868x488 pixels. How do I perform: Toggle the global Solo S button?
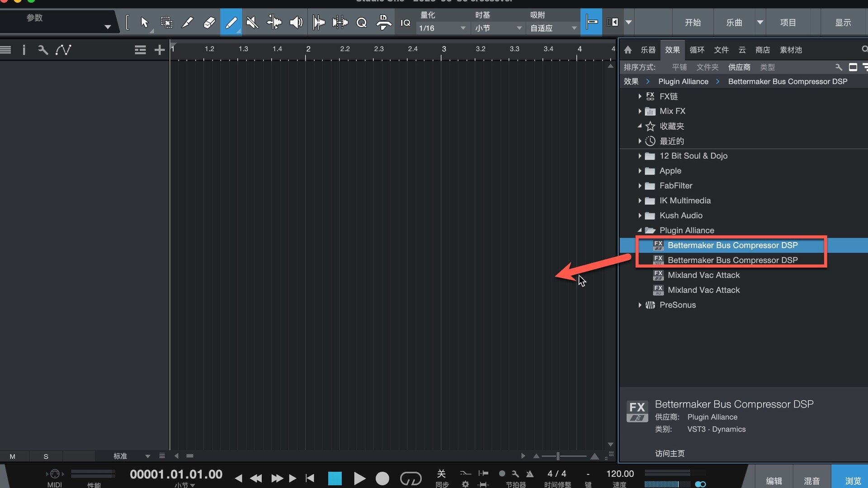pyautogui.click(x=46, y=456)
